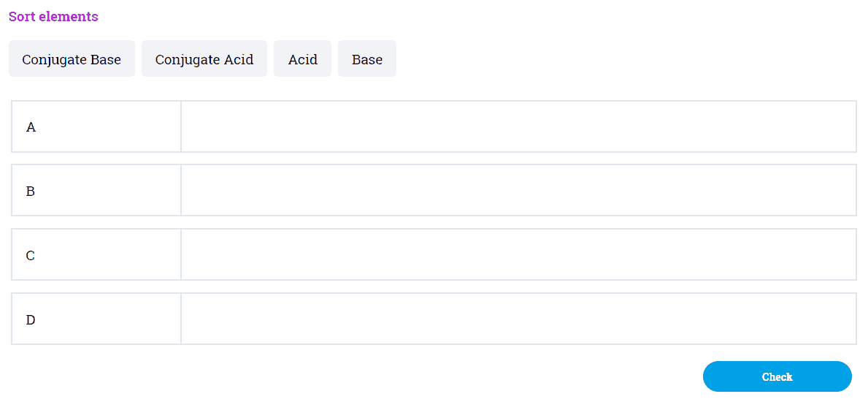Image resolution: width=868 pixels, height=402 pixels.
Task: Click the letter B in the second row
Action: click(31, 191)
